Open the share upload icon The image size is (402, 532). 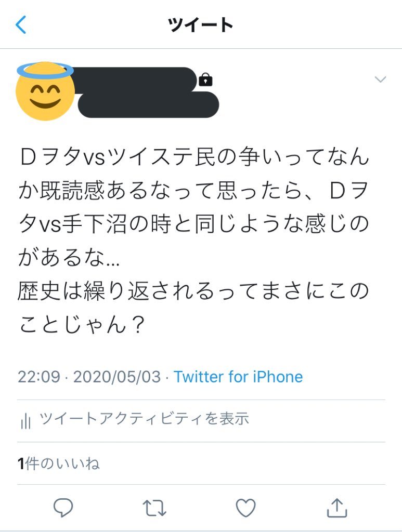337,508
